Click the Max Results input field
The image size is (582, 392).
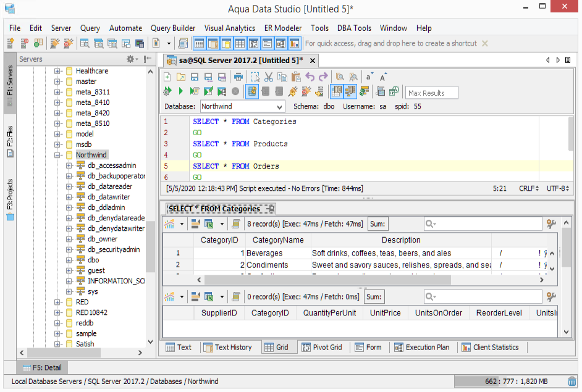tap(432, 93)
